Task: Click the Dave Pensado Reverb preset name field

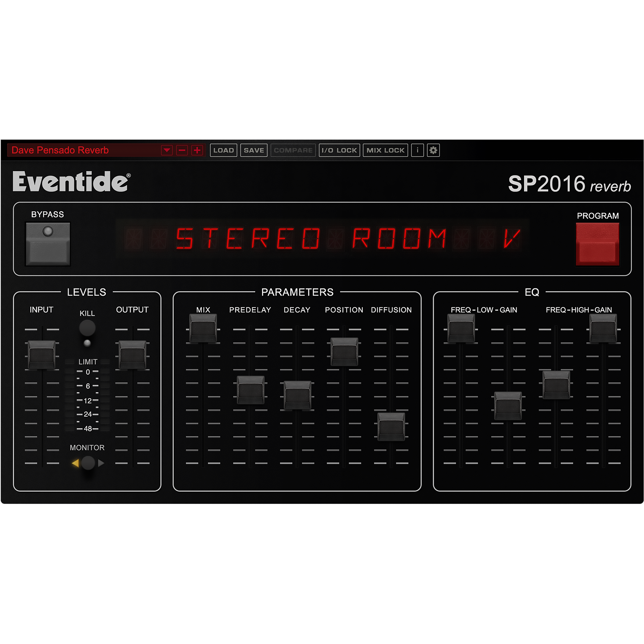Action: click(x=60, y=150)
